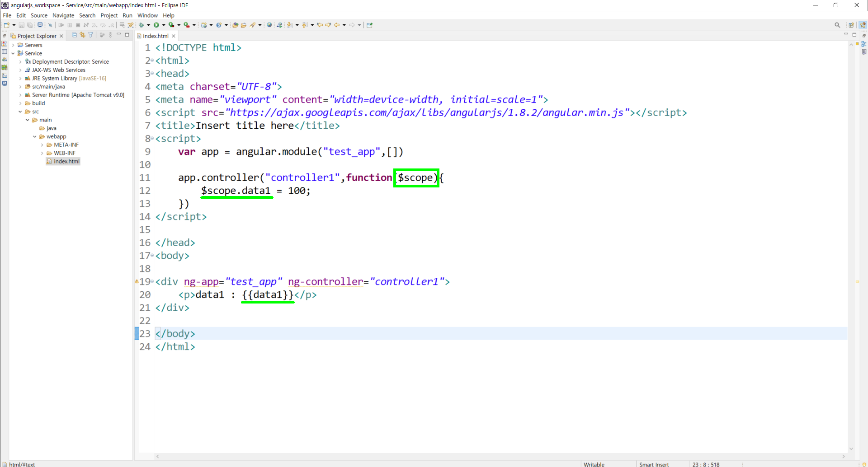Click the Open Perspective icon
This screenshot has width=868, height=467.
[x=851, y=25]
